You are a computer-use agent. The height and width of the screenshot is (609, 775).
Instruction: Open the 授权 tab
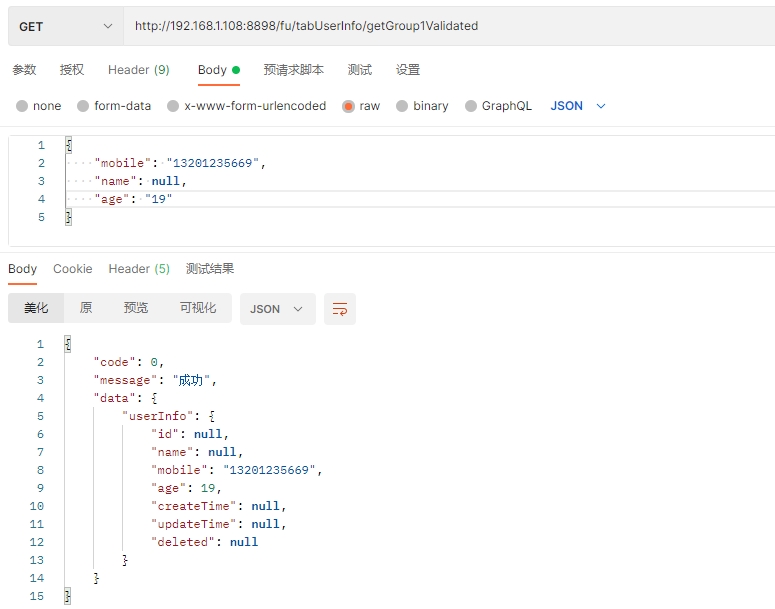pyautogui.click(x=72, y=70)
